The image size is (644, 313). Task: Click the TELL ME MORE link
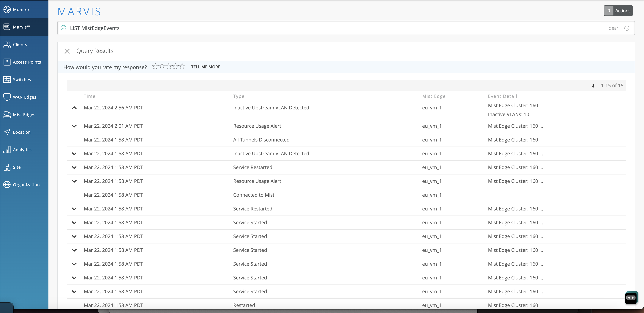point(206,67)
